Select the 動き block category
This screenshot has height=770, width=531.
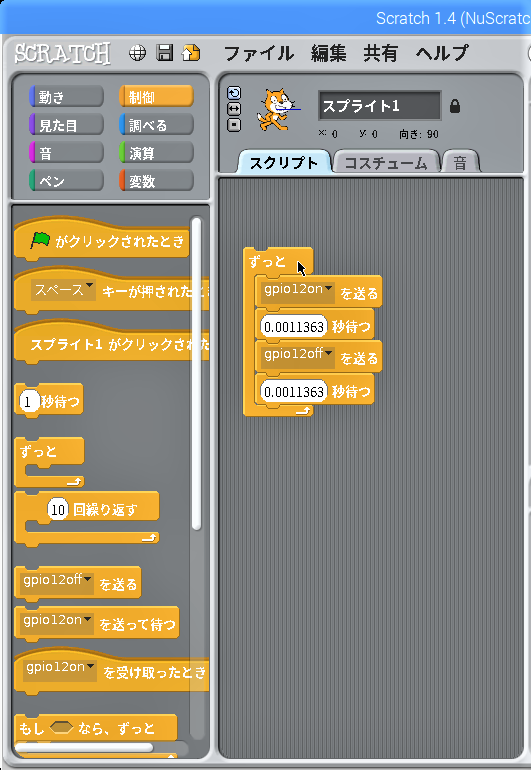pos(66,97)
